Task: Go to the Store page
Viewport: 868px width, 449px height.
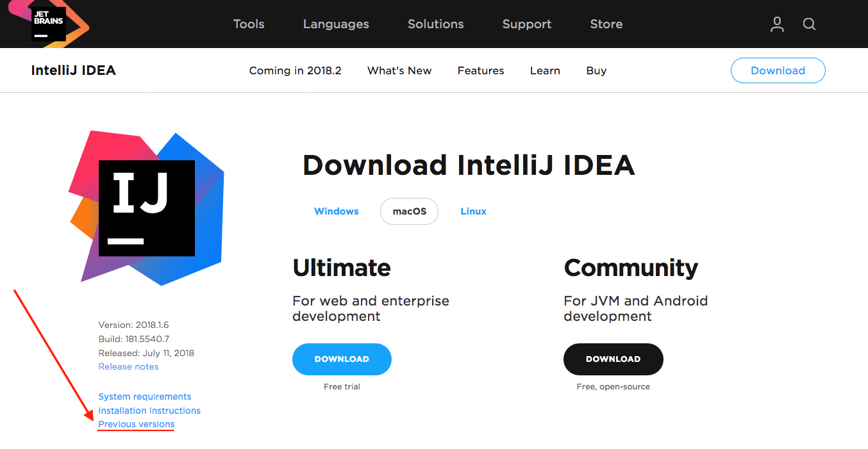Action: (x=606, y=24)
